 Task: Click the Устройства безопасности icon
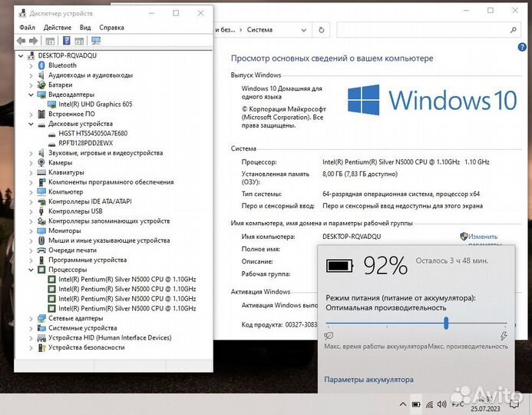[41, 347]
